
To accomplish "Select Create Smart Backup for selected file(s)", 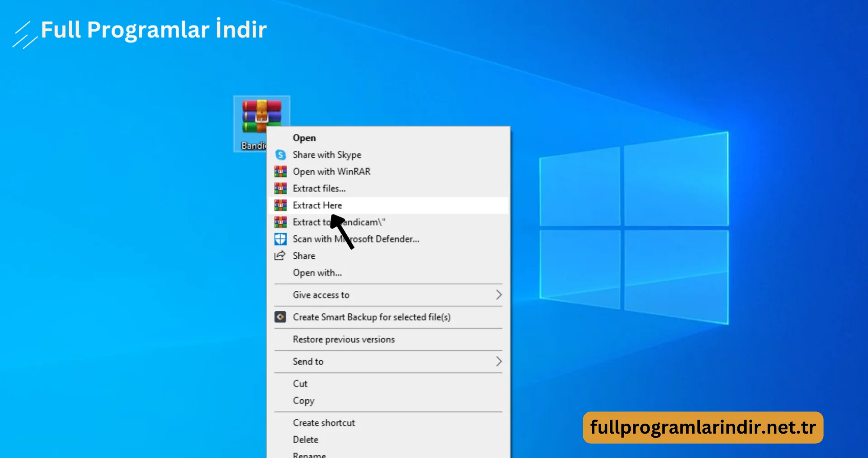I will click(389, 317).
